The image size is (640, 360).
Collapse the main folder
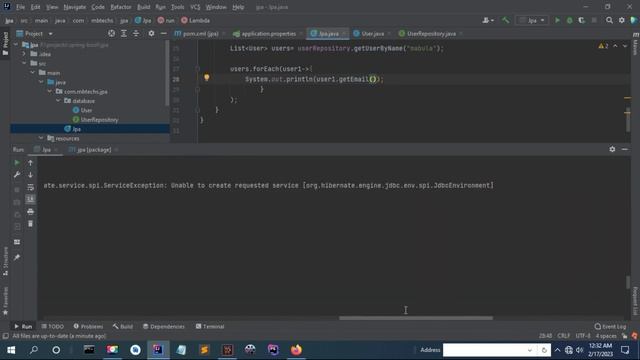click(32, 73)
